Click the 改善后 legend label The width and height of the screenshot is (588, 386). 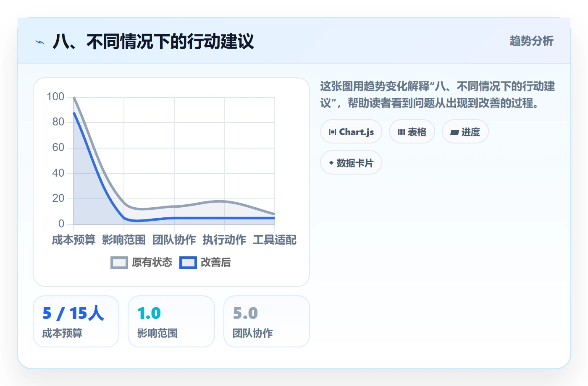pyautogui.click(x=216, y=263)
